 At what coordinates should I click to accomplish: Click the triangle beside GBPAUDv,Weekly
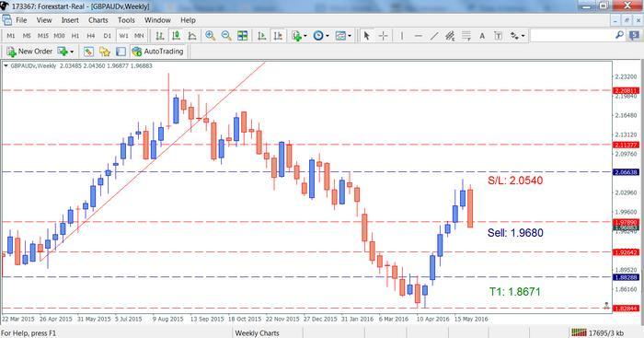(6, 65)
